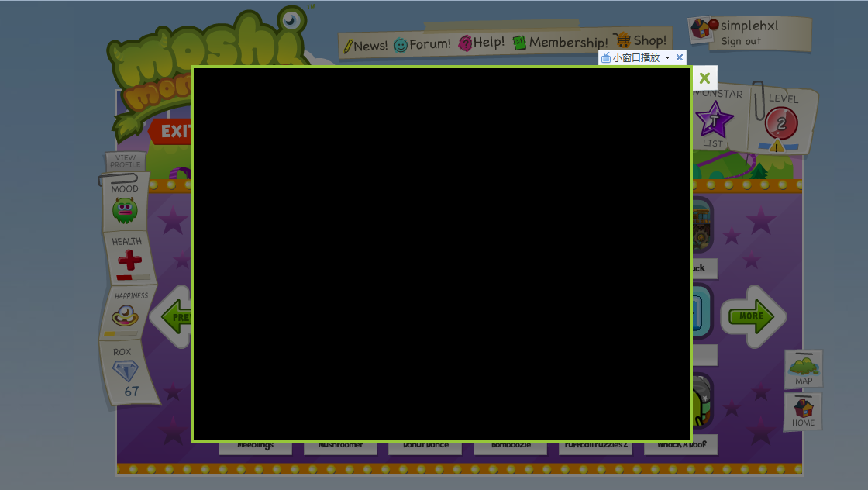
Task: Click the red EXIT sign
Action: [x=170, y=131]
